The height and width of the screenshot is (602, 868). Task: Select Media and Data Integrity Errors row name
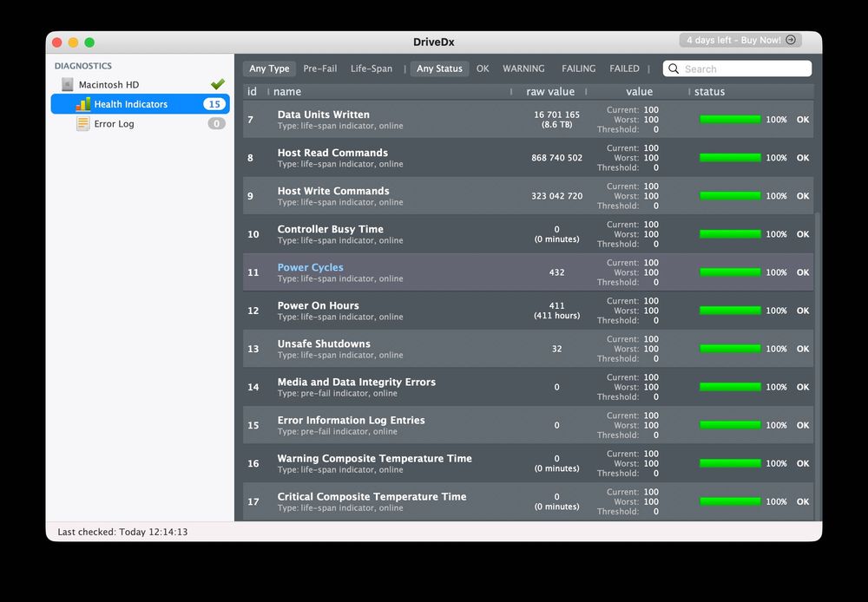(357, 382)
